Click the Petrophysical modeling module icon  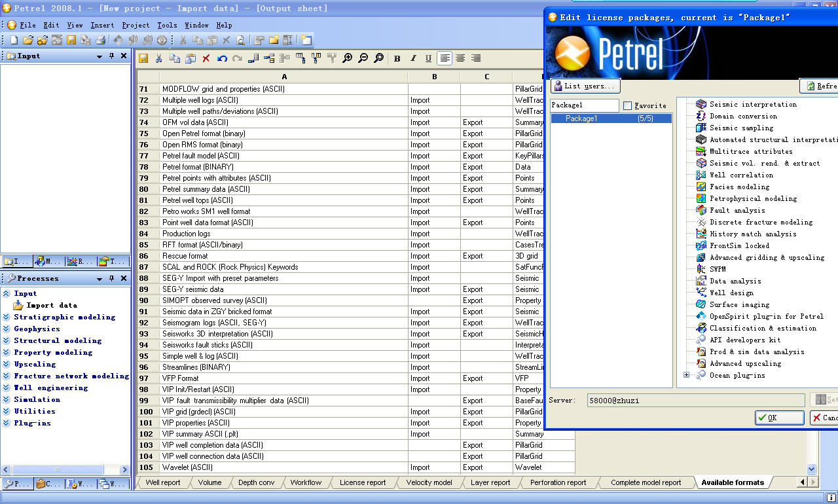(x=701, y=198)
